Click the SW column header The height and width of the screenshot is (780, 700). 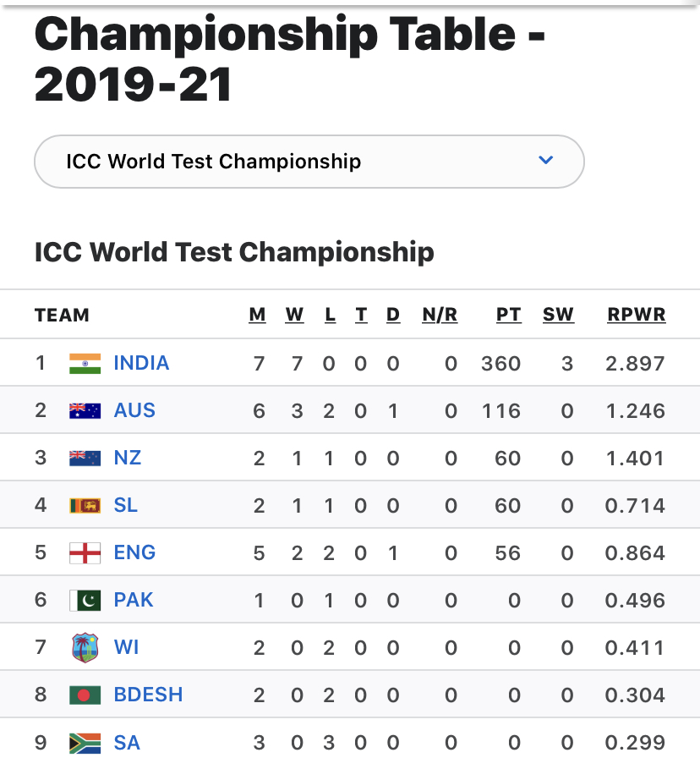coord(558,315)
